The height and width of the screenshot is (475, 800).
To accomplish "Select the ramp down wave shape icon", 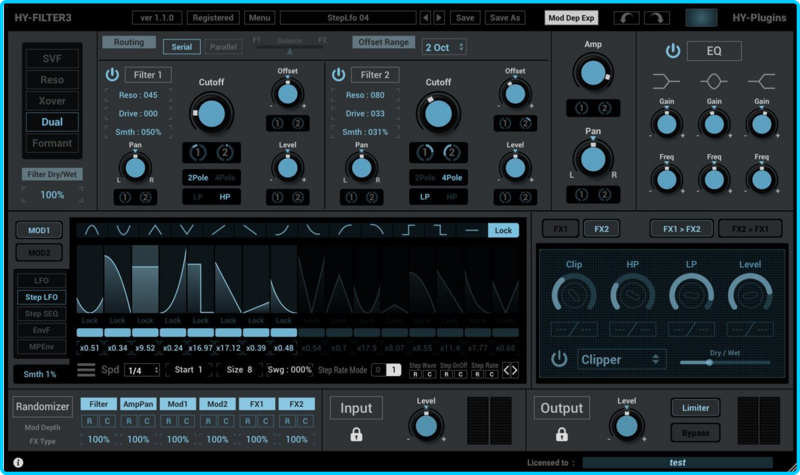I will [250, 230].
